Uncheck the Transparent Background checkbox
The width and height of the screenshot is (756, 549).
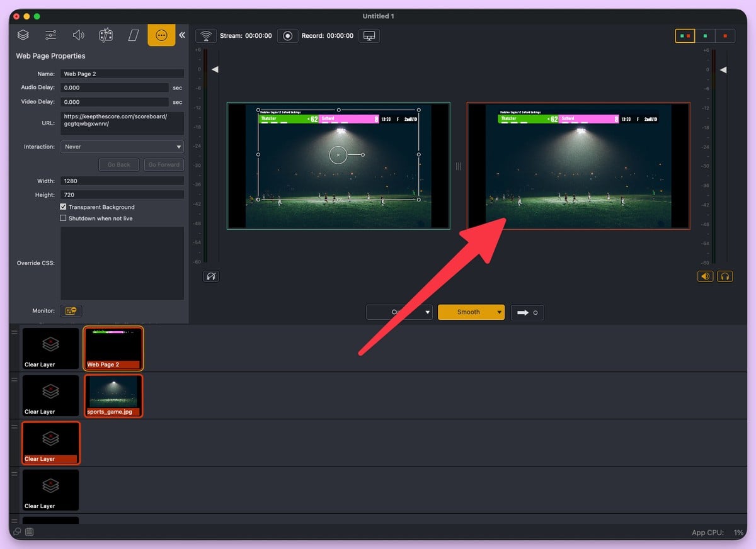point(64,207)
